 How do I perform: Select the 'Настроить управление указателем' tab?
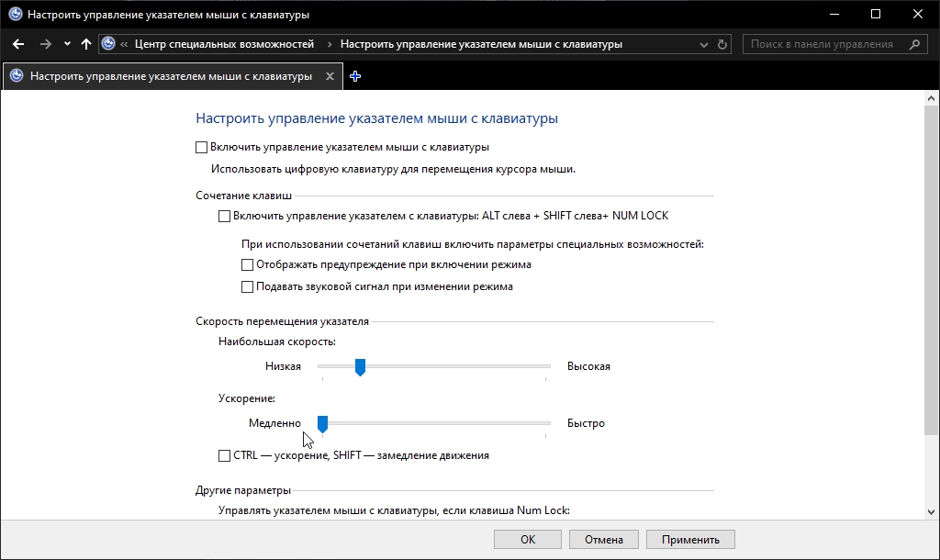pos(171,77)
